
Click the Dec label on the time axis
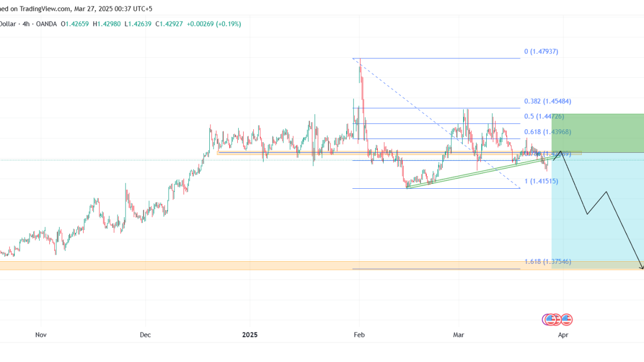(145, 335)
